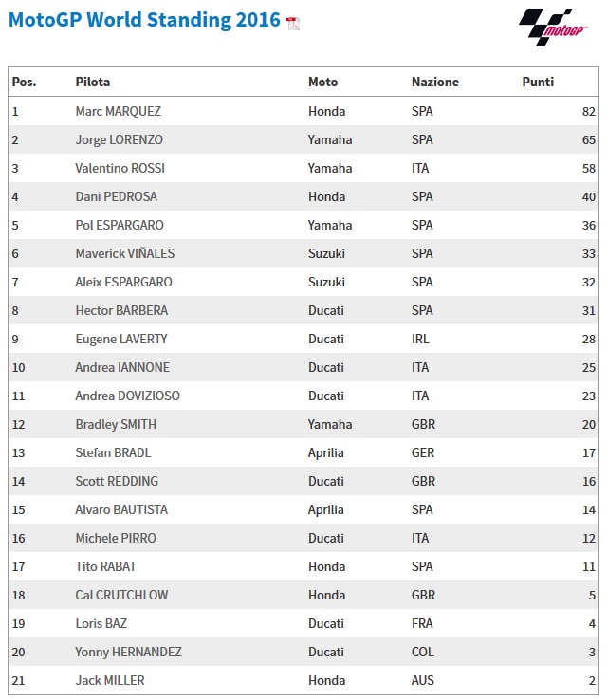607x700 pixels.
Task: Select rider Marc MARQUEZ
Action: coord(119,111)
